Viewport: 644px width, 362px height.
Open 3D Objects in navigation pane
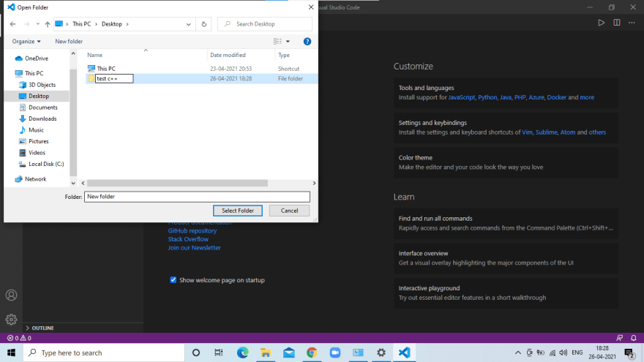pos(37,85)
